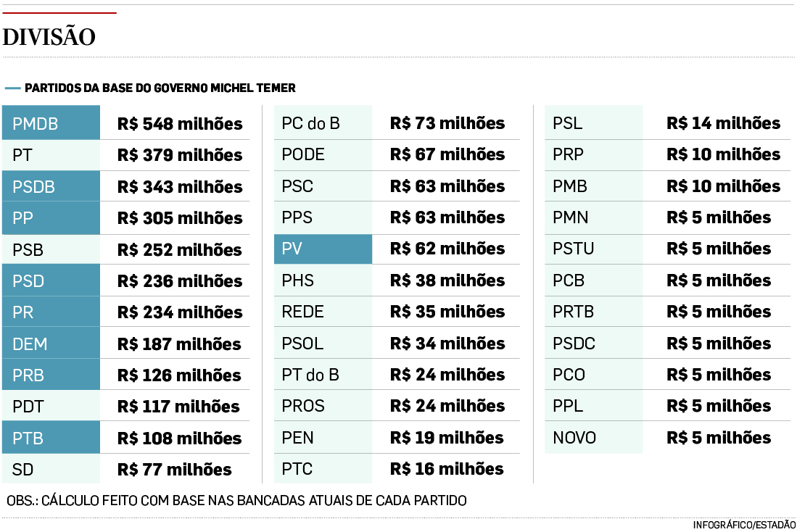This screenshot has width=797, height=532.
Task: Click the R$ 548 milhões amount
Action: click(x=180, y=124)
